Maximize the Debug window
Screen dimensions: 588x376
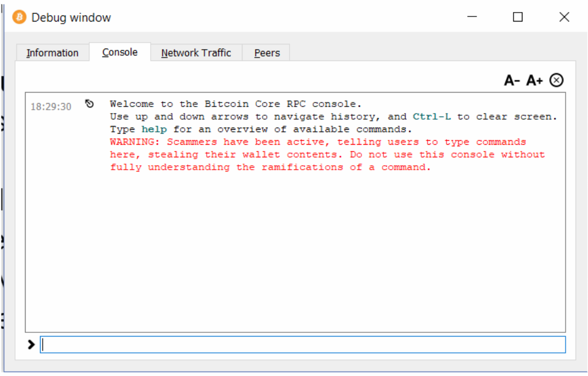coord(518,17)
